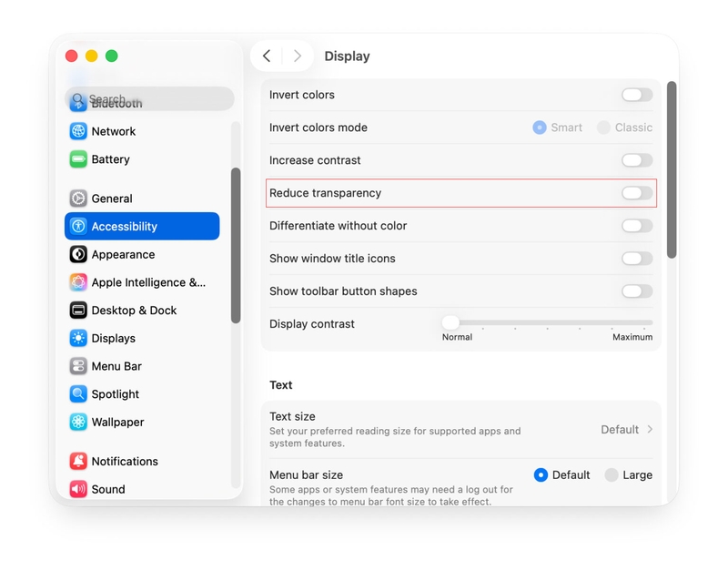Click the search magnifying glass icon
This screenshot has height=571, width=728.
click(x=78, y=99)
